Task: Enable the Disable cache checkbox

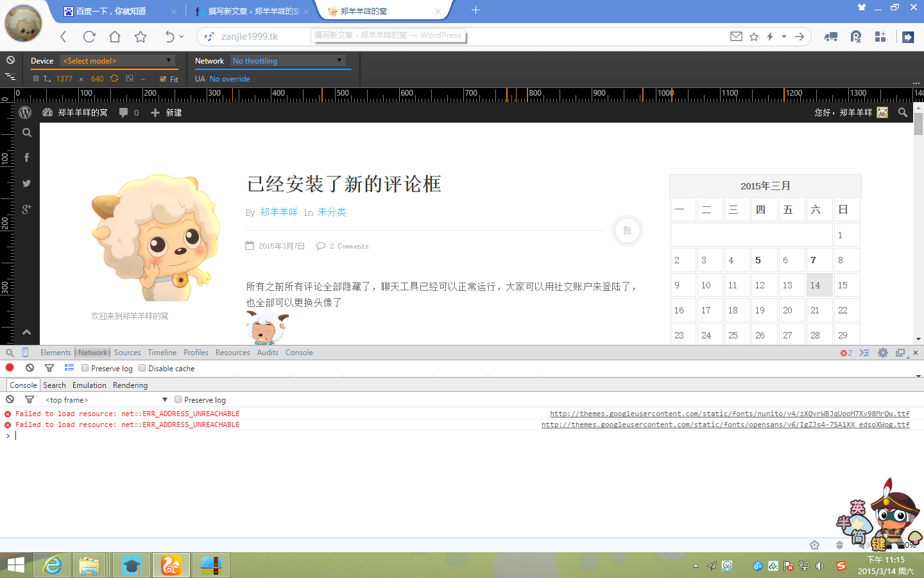Action: click(142, 368)
